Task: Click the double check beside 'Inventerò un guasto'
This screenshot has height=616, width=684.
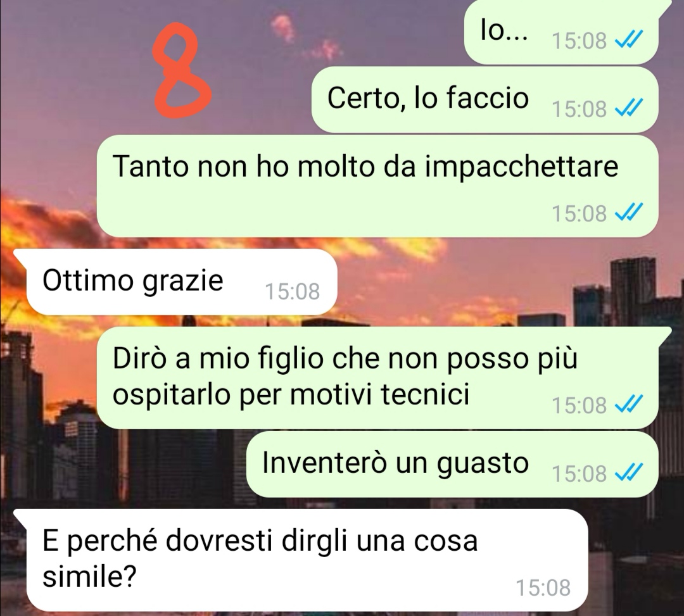Action: [x=629, y=473]
